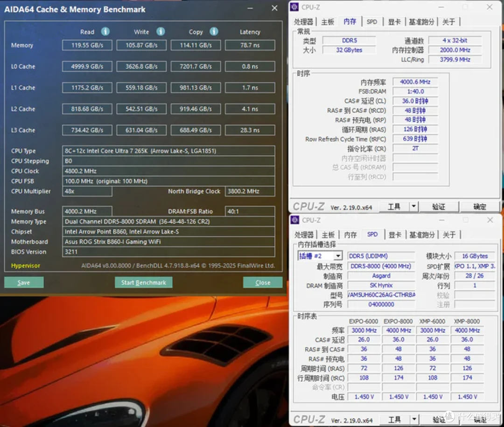Image resolution: width=504 pixels, height=427 pixels.
Task: Click L3 Cache Latency value 28.3 ns
Action: [x=250, y=130]
